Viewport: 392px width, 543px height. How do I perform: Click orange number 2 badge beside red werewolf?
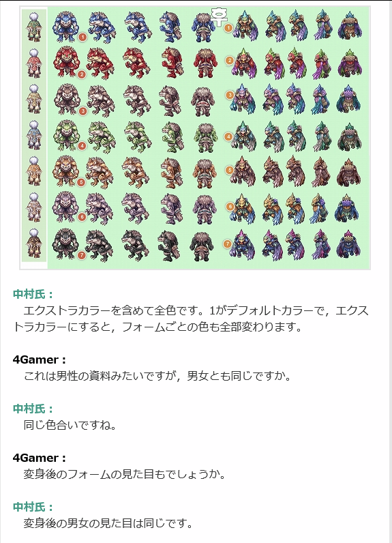click(82, 74)
